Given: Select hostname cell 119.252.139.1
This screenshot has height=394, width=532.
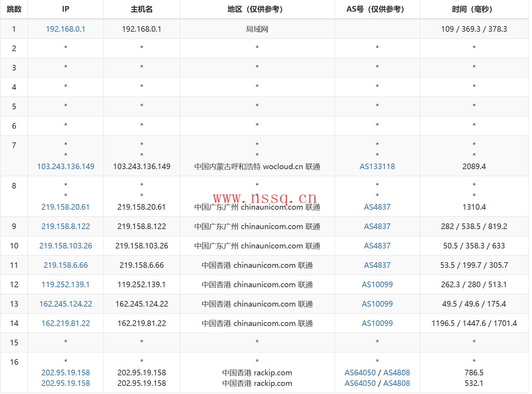Looking at the screenshot, I should pyautogui.click(x=142, y=284).
